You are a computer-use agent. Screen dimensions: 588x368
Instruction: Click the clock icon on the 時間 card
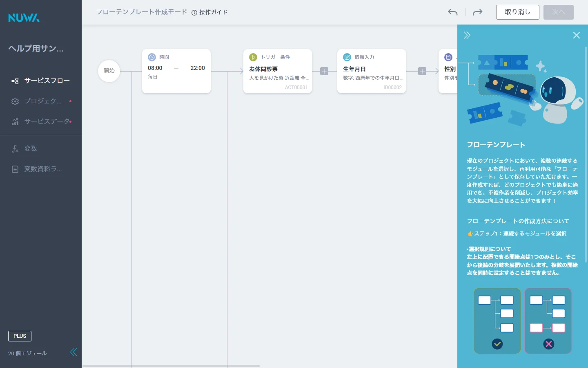coord(152,57)
